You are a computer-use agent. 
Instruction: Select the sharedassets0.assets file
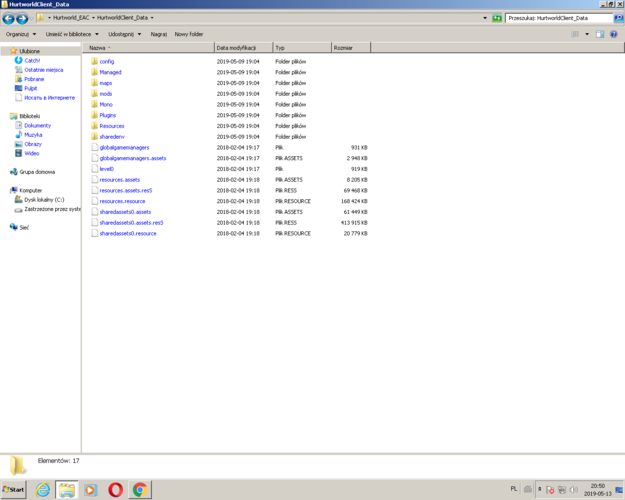coord(125,212)
